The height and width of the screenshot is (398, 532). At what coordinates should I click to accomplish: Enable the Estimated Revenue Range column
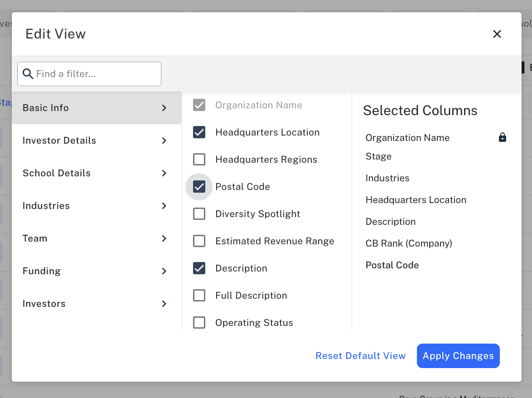(x=199, y=241)
